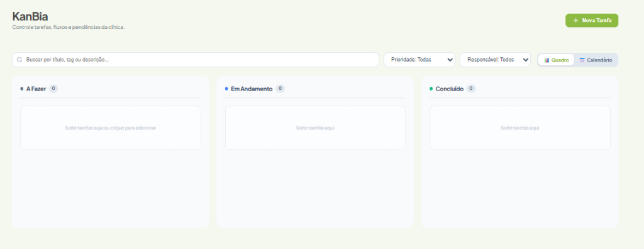644x249 pixels.
Task: Focus the search by title field
Action: 196,60
